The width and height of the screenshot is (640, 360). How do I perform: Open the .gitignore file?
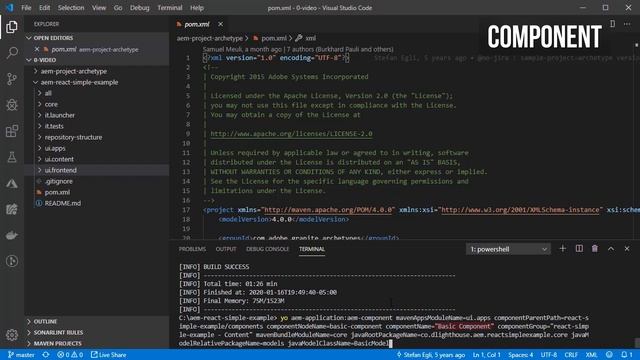59,181
